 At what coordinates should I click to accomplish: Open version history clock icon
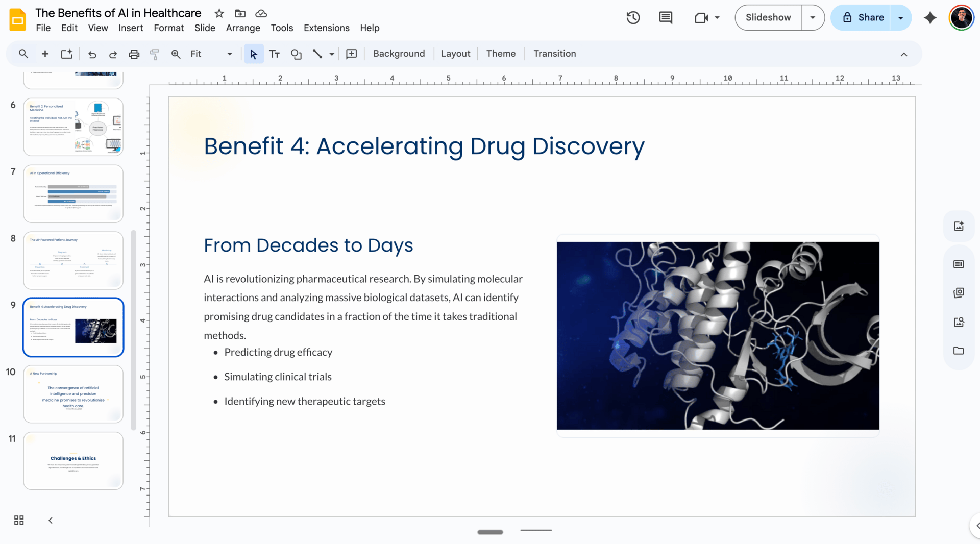(x=633, y=18)
